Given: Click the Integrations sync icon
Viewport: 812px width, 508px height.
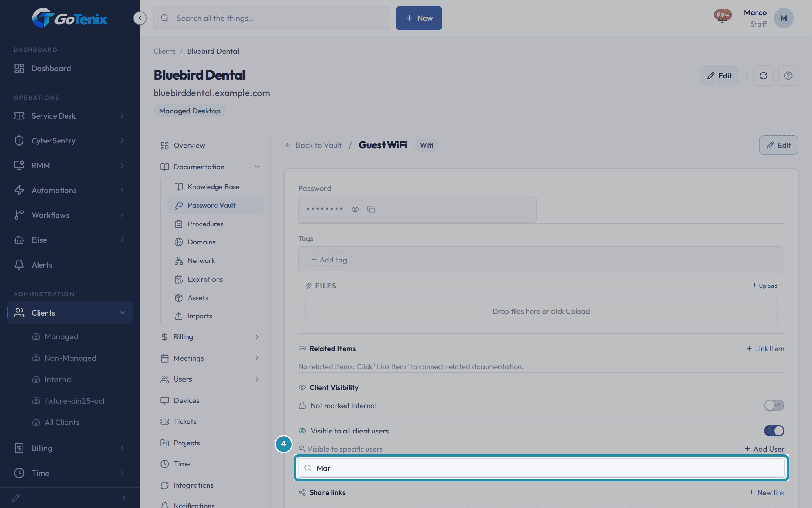Looking at the screenshot, I should [x=164, y=485].
